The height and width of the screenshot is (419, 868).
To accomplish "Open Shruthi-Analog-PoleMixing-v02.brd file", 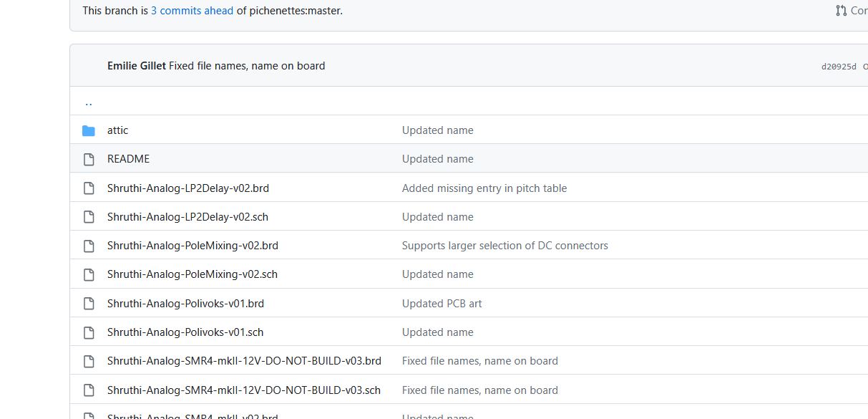I will coord(192,246).
